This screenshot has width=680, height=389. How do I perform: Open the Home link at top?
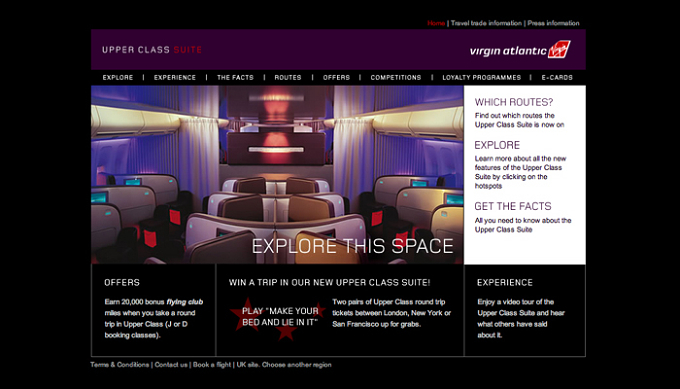(436, 23)
